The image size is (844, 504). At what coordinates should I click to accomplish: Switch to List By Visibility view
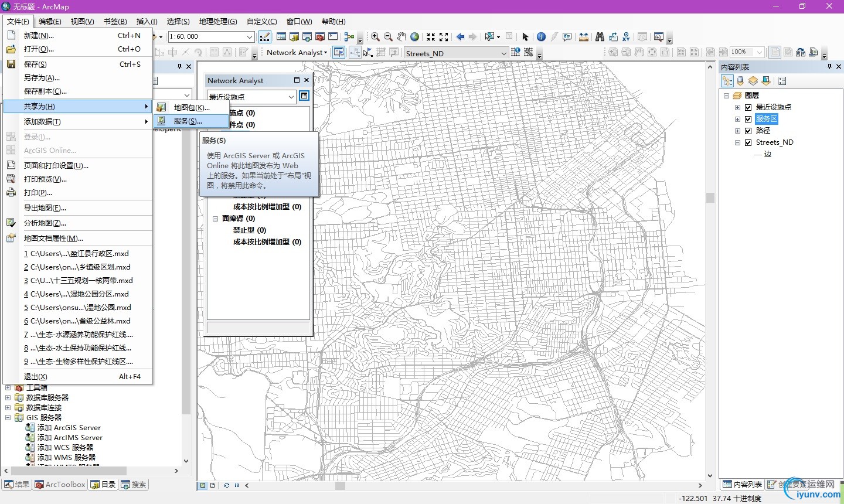tap(753, 81)
